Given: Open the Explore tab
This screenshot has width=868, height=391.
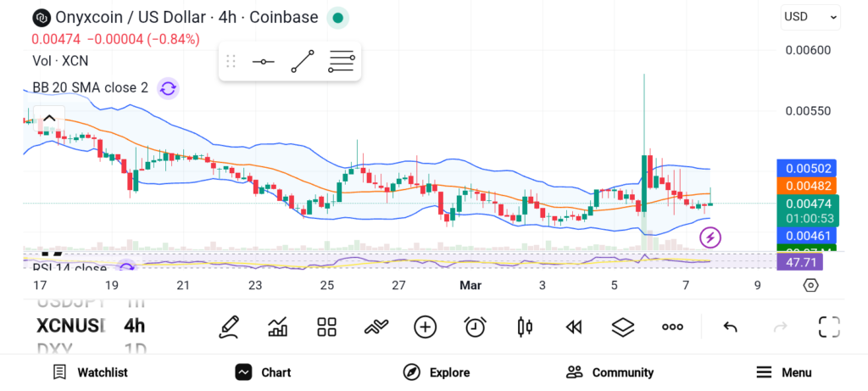Looking at the screenshot, I should click(x=437, y=372).
